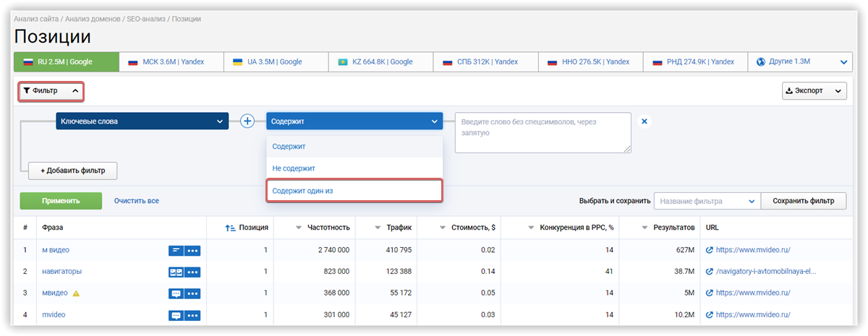Open https://www.mvideo.ru/ link in row 1

tap(753, 250)
